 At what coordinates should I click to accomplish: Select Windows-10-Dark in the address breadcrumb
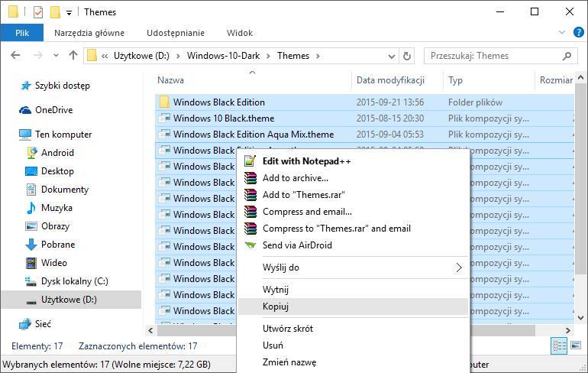(x=224, y=56)
